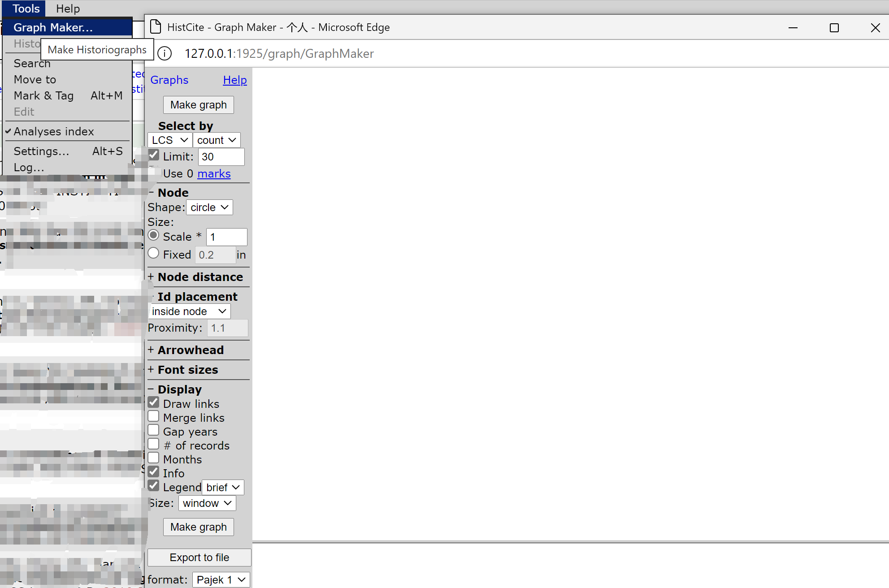Enable the Gap years checkbox
This screenshot has height=588, width=889.
coord(154,431)
